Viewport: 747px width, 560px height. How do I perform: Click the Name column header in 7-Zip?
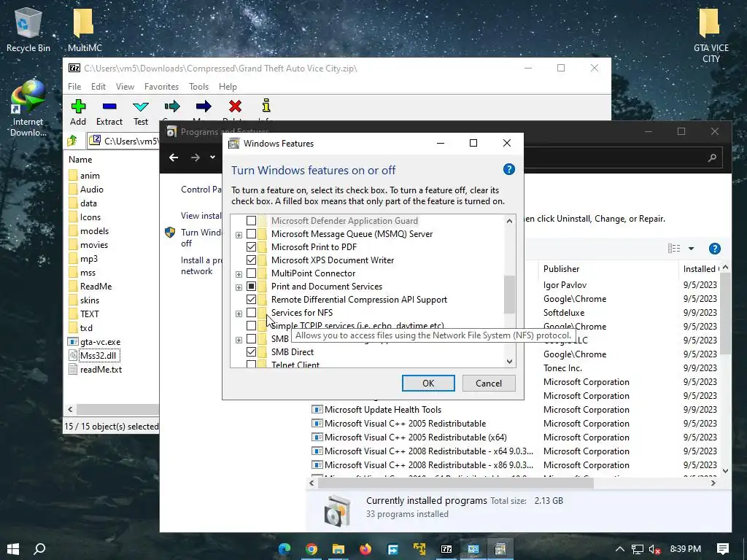coord(80,160)
